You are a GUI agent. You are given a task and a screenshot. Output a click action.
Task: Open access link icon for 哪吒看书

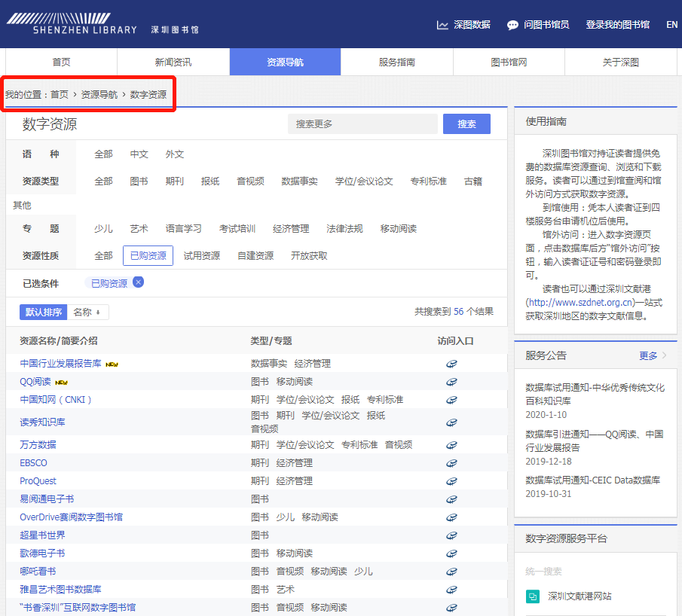[x=451, y=572]
